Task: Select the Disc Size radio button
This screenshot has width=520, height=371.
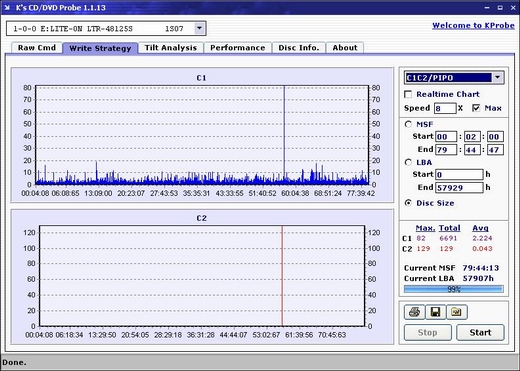Action: [x=408, y=203]
